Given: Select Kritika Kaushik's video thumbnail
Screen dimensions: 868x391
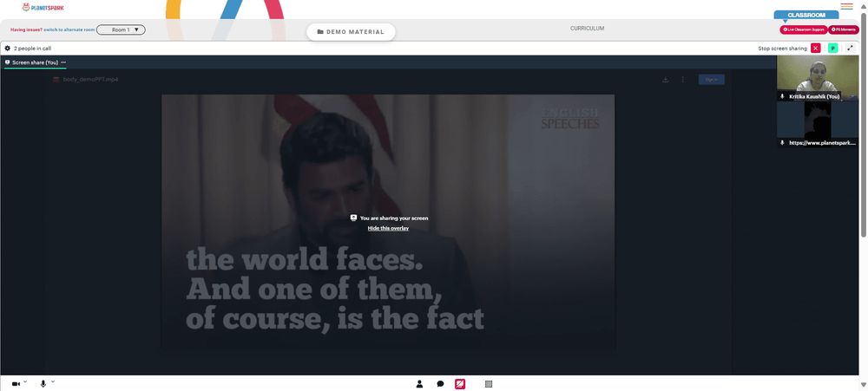Looking at the screenshot, I should pos(818,78).
